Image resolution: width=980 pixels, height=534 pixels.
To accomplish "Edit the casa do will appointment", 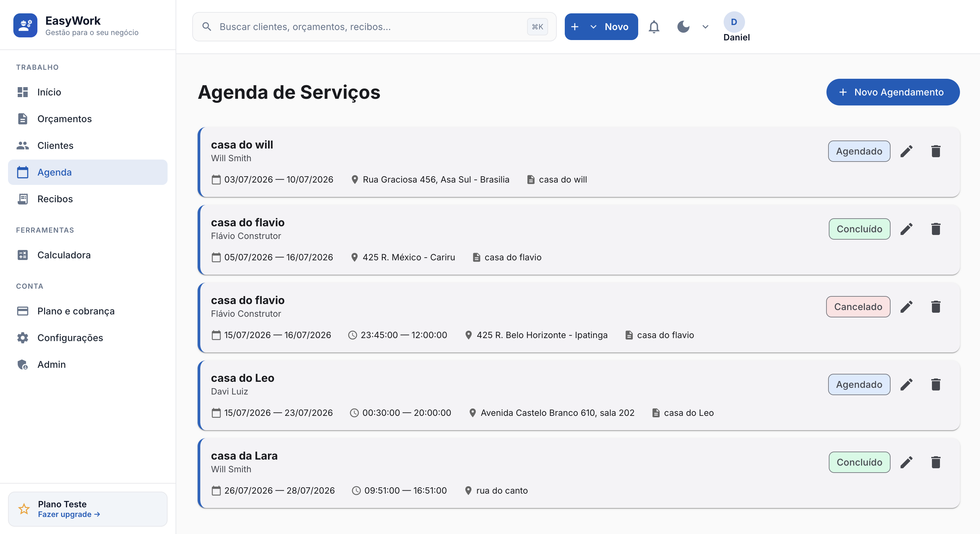I will coord(907,151).
